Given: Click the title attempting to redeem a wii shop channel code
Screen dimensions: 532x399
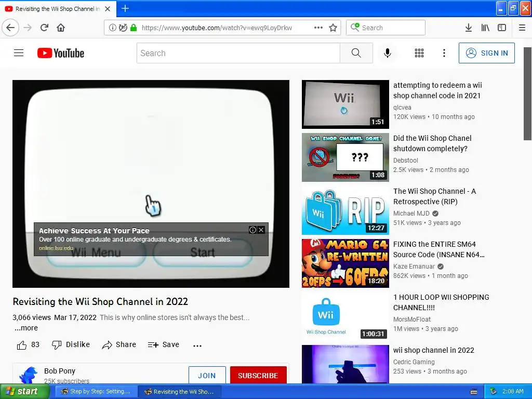Looking at the screenshot, I should (x=437, y=90).
